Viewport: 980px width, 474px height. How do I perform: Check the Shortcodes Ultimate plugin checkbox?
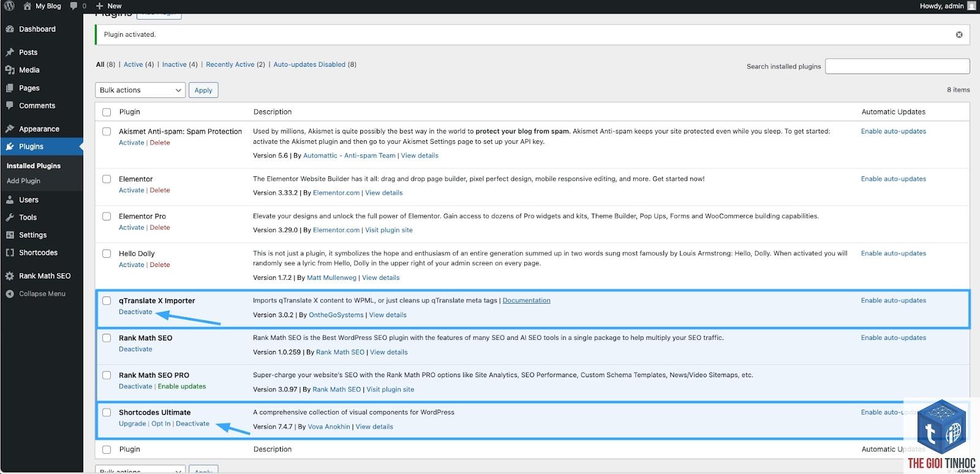click(107, 412)
